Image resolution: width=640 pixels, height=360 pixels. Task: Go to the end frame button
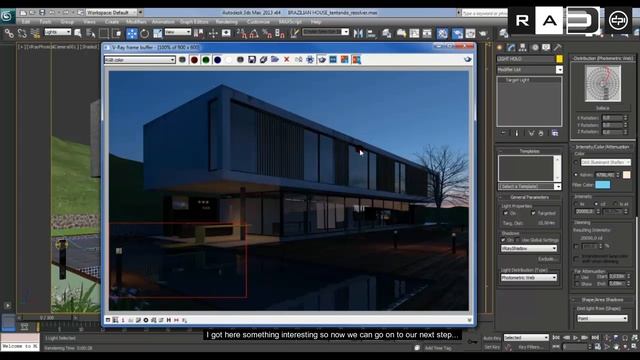pos(596,338)
